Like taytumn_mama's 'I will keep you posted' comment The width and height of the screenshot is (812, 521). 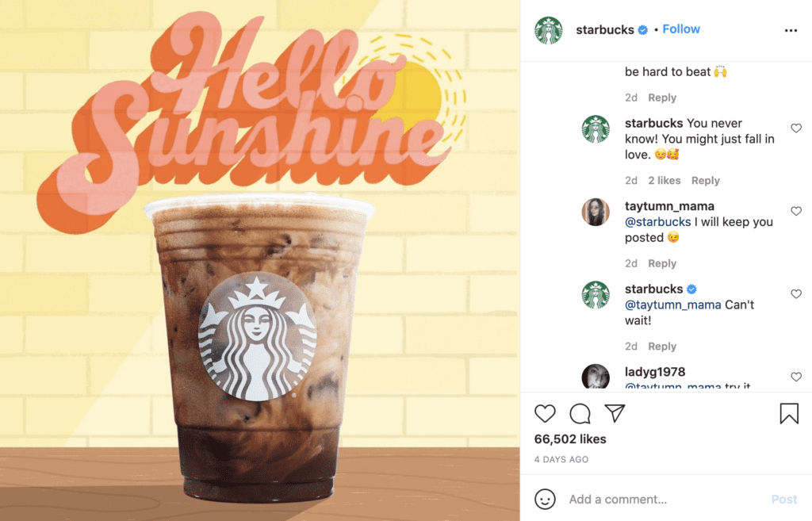[x=796, y=211]
